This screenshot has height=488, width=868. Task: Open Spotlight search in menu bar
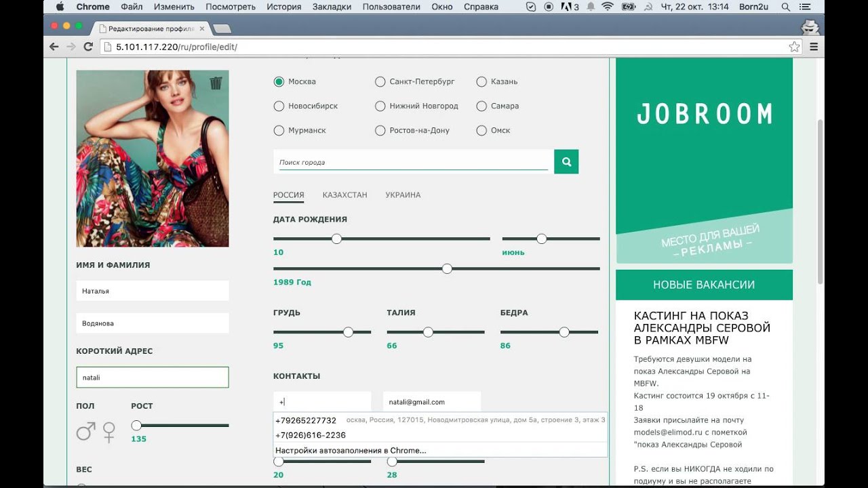(x=785, y=7)
